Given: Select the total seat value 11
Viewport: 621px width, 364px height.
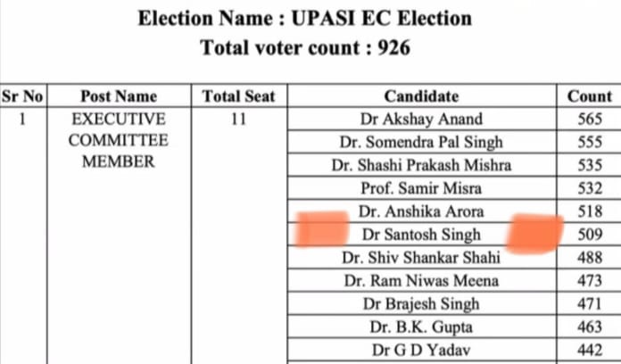Looking at the screenshot, I should [238, 119].
